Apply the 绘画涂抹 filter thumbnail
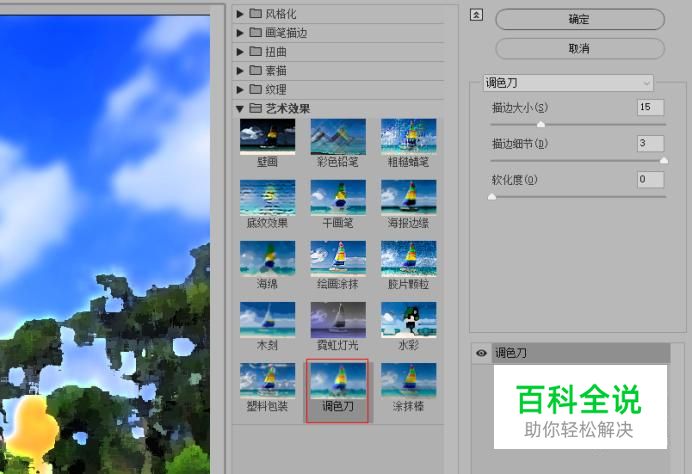Viewport: 692px width, 474px height. [x=338, y=259]
